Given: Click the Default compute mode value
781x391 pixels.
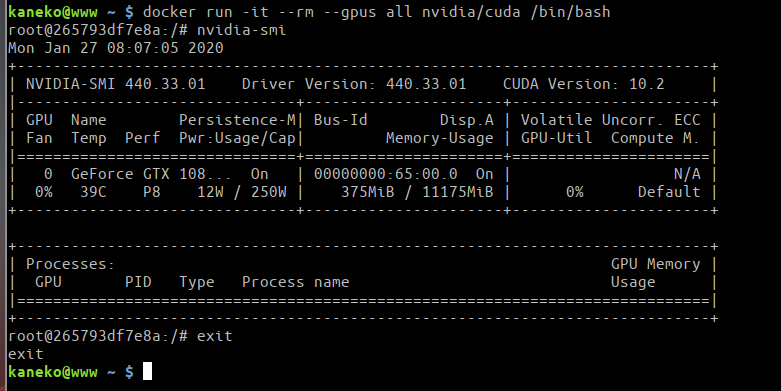Looking at the screenshot, I should [x=669, y=192].
